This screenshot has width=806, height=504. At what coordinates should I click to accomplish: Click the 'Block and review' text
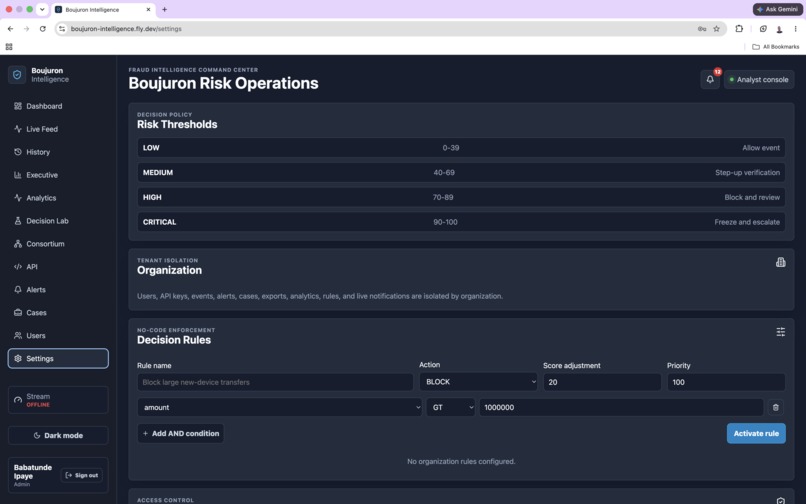tap(752, 197)
